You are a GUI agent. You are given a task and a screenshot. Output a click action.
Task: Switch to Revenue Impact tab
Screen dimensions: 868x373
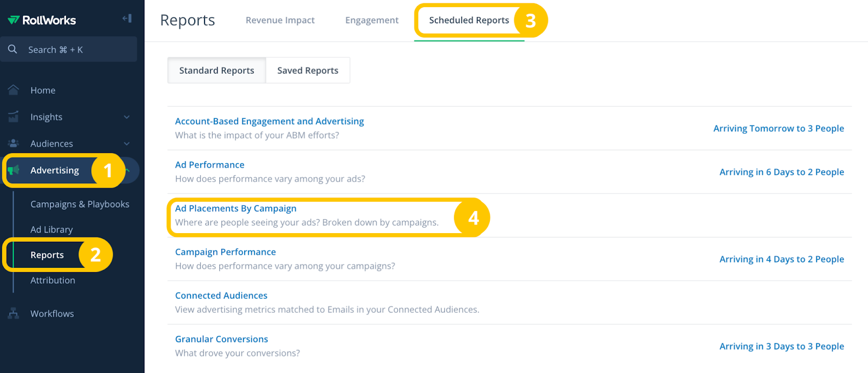pos(280,20)
